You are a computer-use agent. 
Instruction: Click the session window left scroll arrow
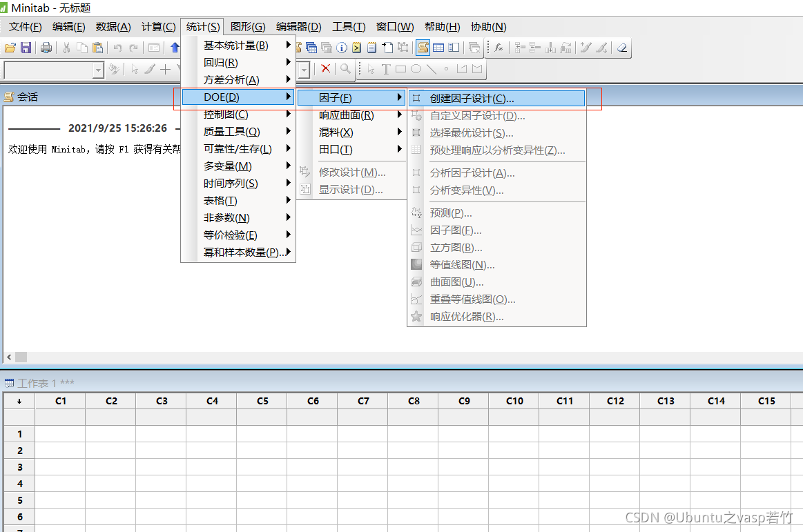(x=9, y=357)
